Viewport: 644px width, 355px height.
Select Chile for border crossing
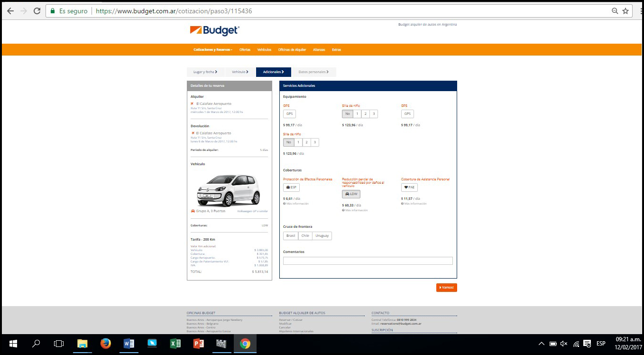tap(305, 236)
